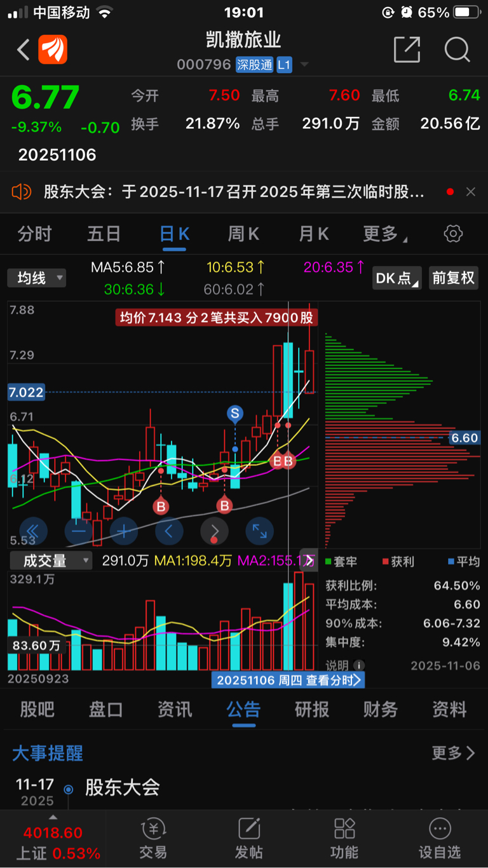Tap the 股东大会 timeline dot marker
Image resolution: width=488 pixels, height=868 pixels.
pos(69,789)
